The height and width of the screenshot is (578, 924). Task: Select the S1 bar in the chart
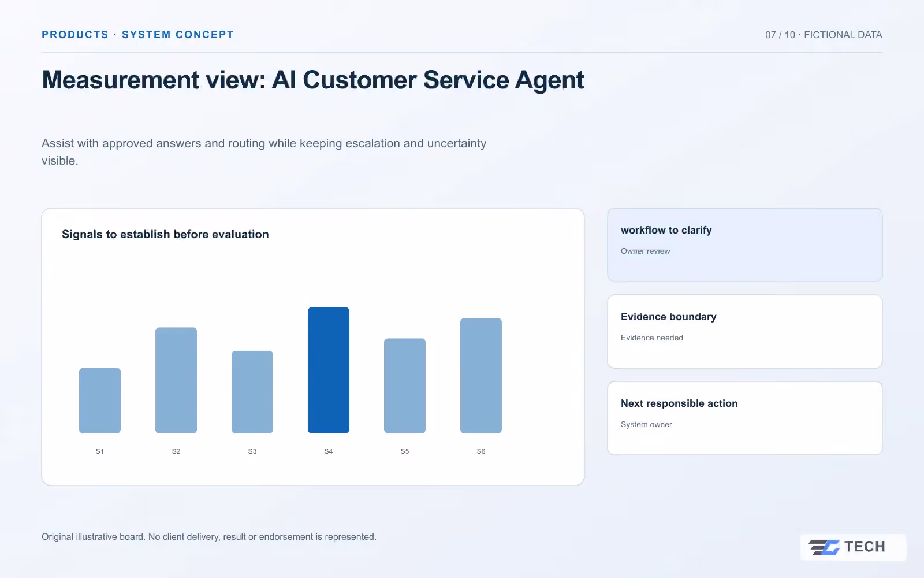point(100,401)
